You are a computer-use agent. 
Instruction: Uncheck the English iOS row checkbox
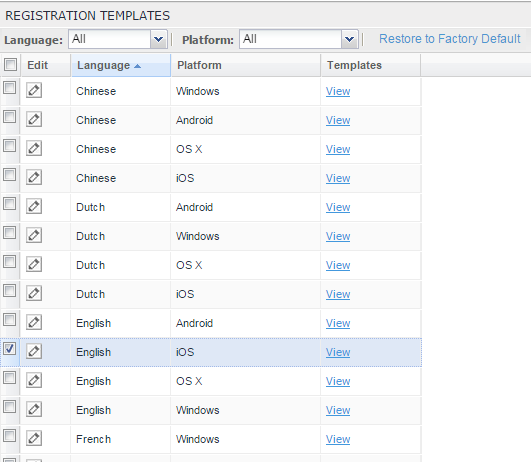9,349
